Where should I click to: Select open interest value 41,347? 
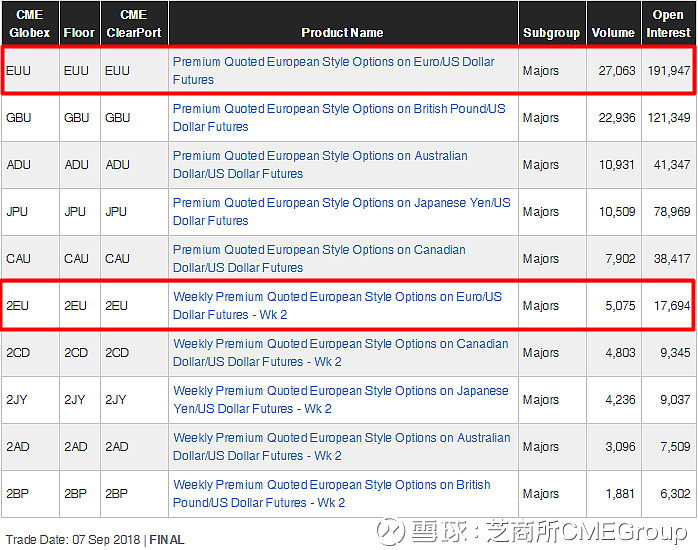tap(672, 165)
